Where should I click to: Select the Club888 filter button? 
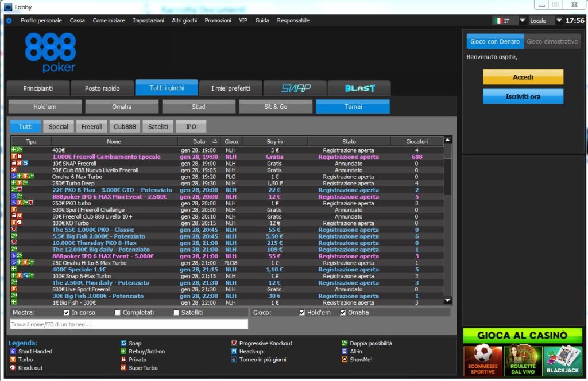pos(125,127)
